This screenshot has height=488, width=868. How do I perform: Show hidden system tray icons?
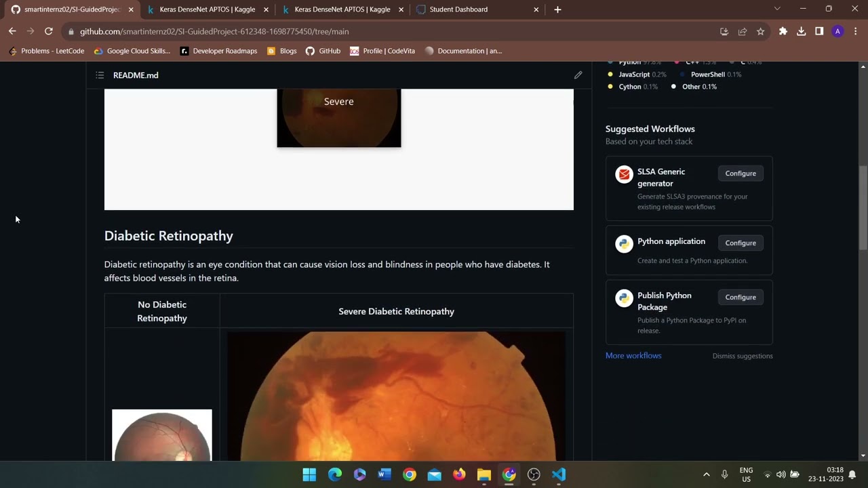706,474
